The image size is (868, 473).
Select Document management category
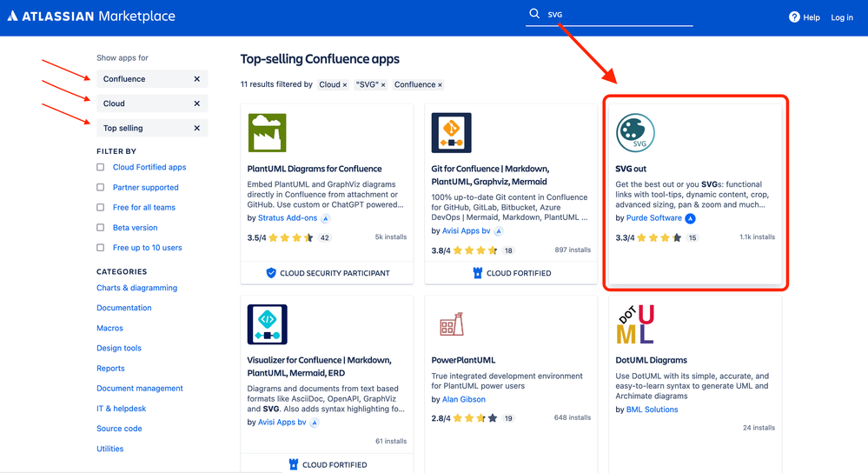140,389
